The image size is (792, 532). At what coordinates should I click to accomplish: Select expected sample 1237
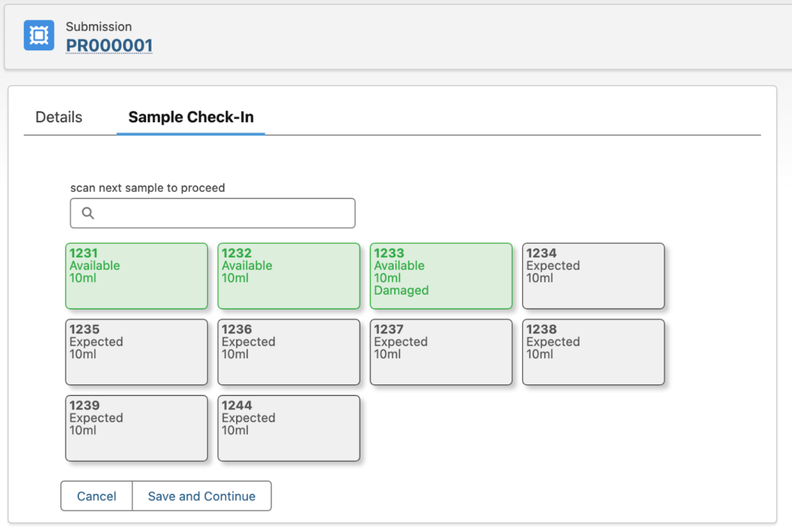click(441, 352)
